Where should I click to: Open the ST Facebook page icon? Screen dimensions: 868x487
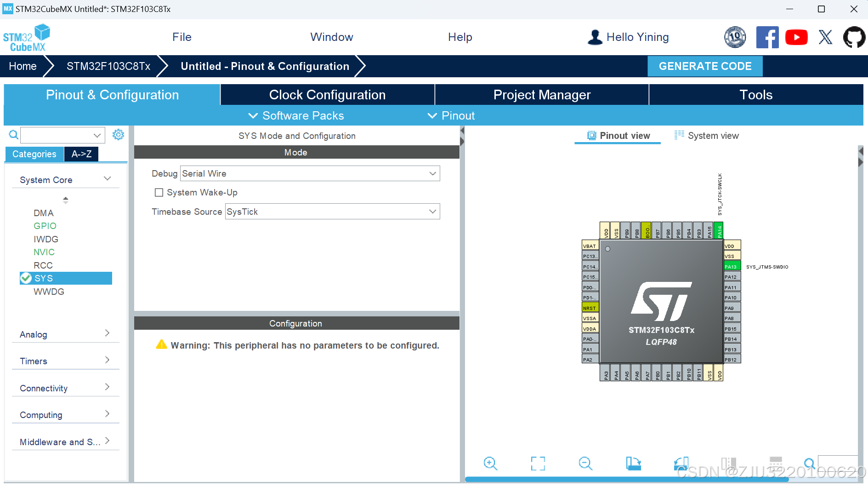pyautogui.click(x=767, y=37)
